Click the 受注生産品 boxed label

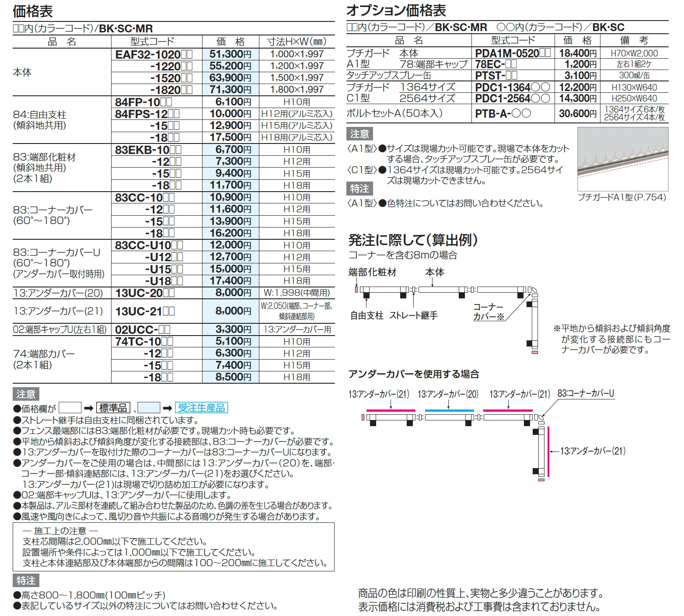tap(201, 408)
